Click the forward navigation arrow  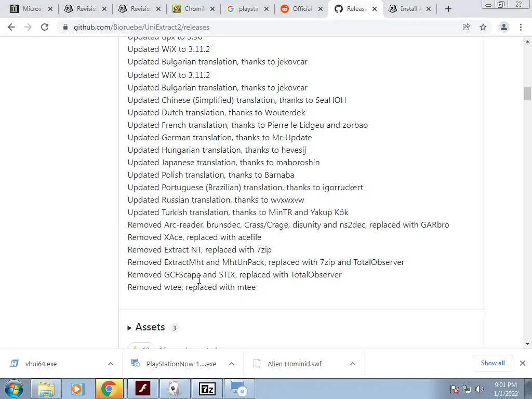pos(28,27)
